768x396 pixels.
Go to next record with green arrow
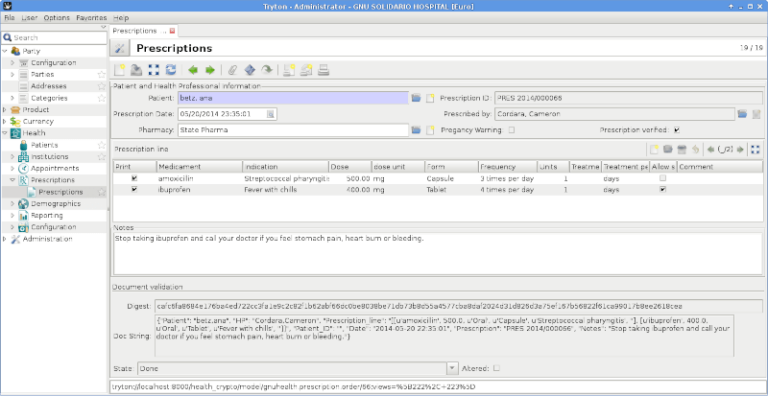coord(210,70)
